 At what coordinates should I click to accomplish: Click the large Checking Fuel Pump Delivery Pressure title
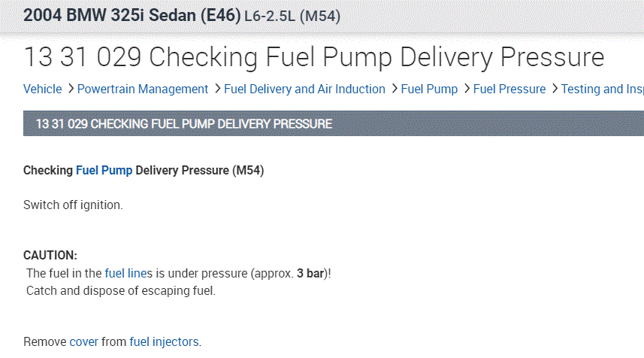(x=314, y=57)
